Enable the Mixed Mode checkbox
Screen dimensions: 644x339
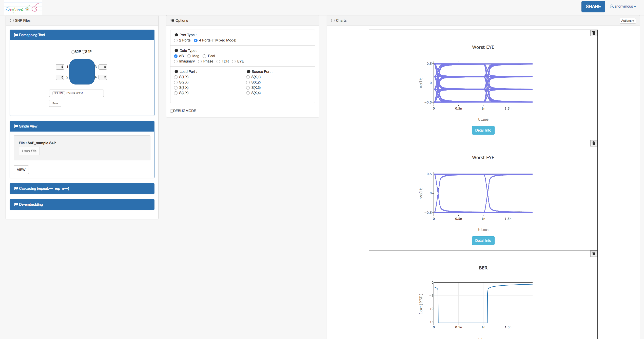(214, 40)
